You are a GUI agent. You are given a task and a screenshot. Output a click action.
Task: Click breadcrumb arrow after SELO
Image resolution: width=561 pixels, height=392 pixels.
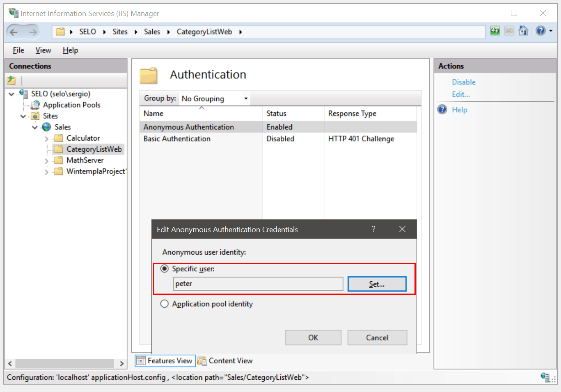point(104,32)
